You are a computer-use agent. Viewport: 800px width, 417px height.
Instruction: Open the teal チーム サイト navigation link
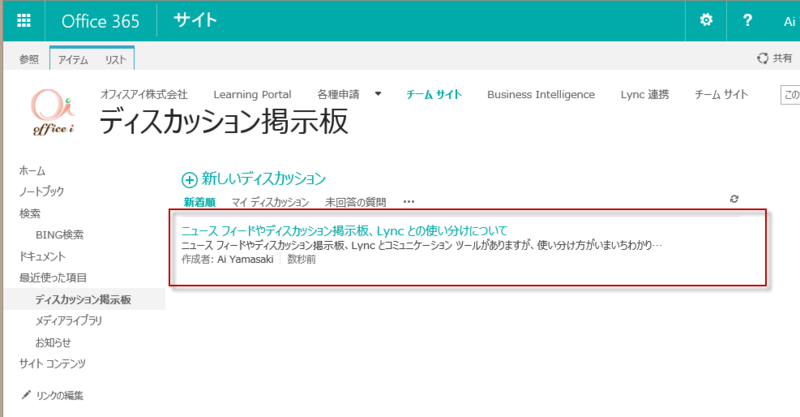[434, 94]
